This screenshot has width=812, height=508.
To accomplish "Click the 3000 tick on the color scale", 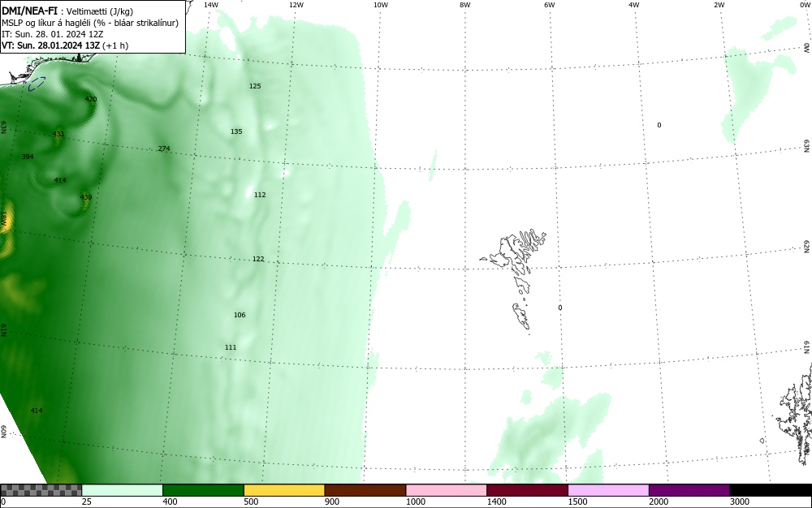I will point(740,502).
